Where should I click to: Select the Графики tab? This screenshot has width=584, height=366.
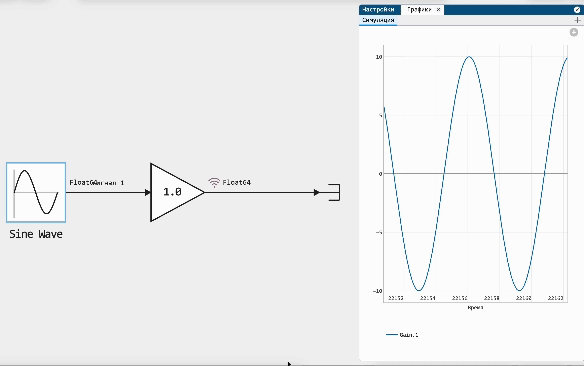[419, 10]
